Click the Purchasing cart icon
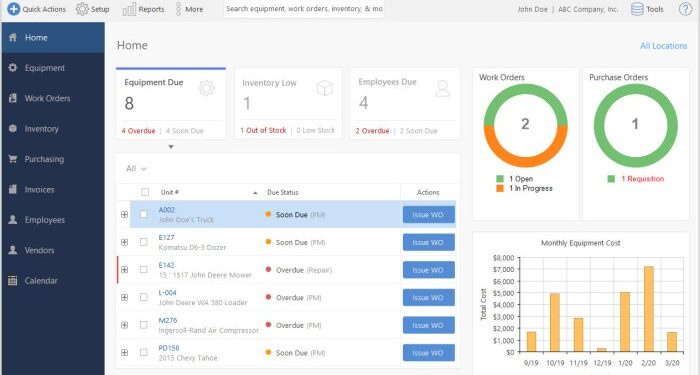The width and height of the screenshot is (700, 375). (13, 159)
